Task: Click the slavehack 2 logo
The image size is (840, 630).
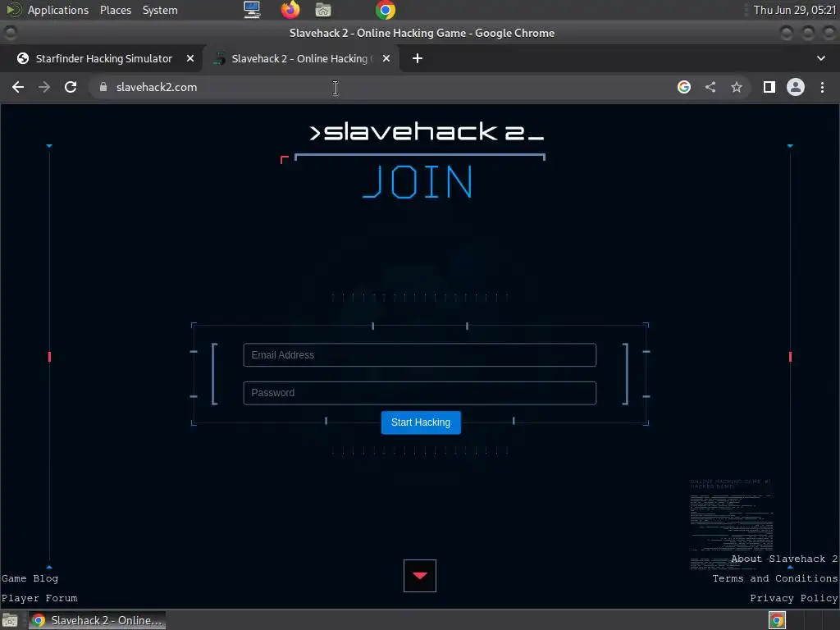Action: tap(427, 132)
